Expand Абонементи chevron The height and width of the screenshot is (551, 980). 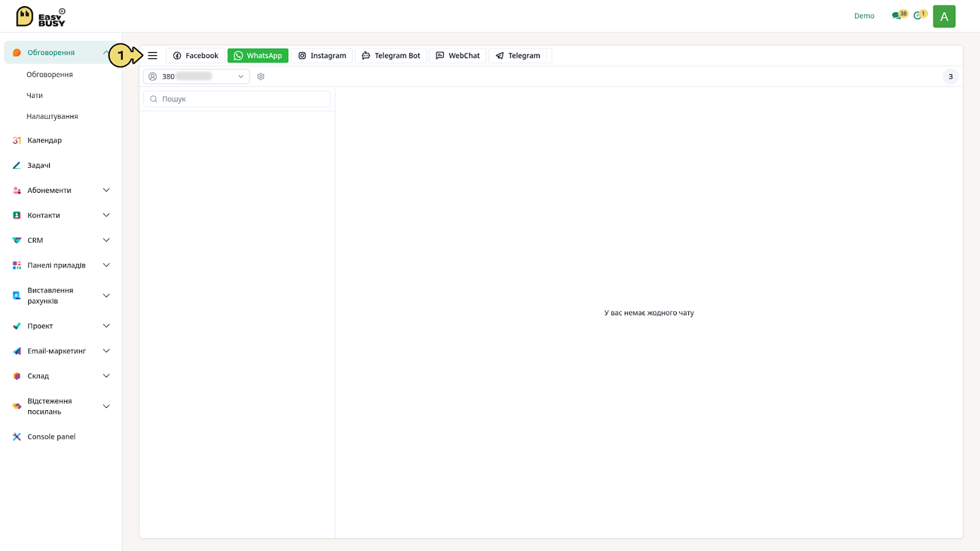[x=106, y=190]
